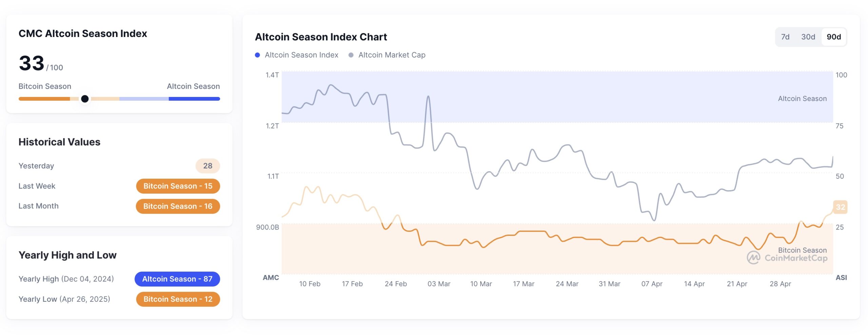Click the current value 32 chart marker
The width and height of the screenshot is (868, 335).
pyautogui.click(x=840, y=207)
